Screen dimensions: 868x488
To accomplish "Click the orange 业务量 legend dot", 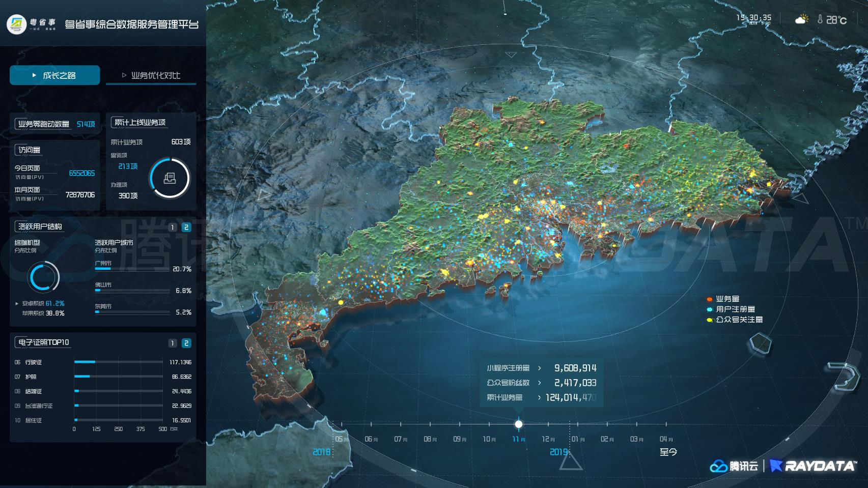I will [x=709, y=299].
